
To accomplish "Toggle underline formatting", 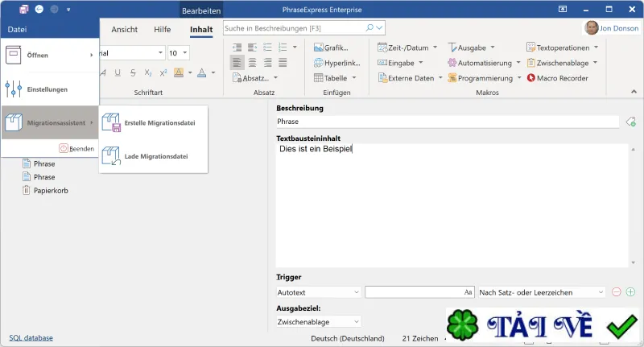I will 118,72.
